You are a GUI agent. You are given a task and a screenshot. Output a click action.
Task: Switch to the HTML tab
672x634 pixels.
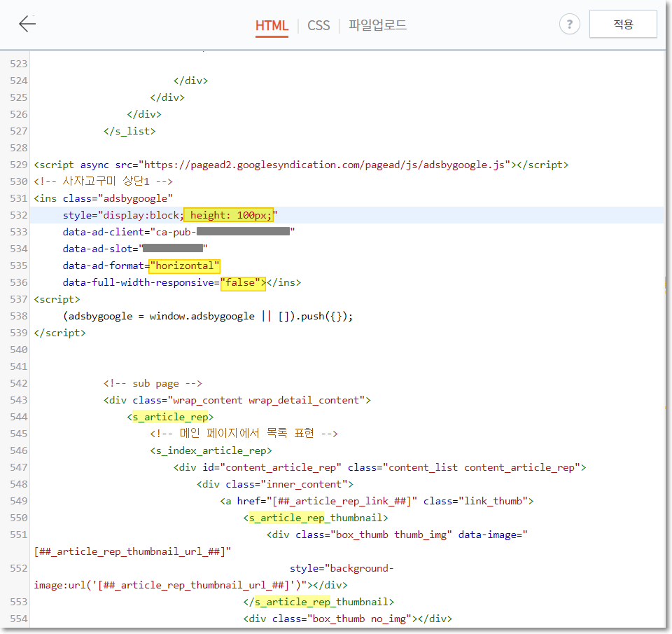click(x=272, y=25)
